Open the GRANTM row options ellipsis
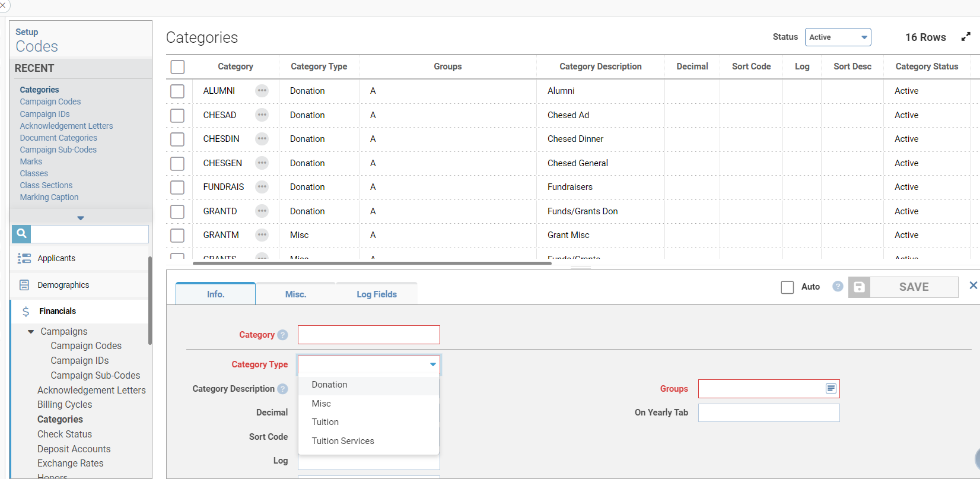 coord(262,235)
